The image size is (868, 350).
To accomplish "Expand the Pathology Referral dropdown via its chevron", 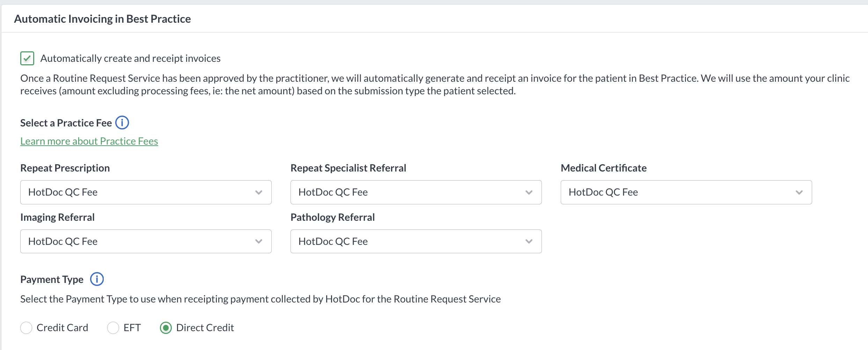I will [x=529, y=241].
